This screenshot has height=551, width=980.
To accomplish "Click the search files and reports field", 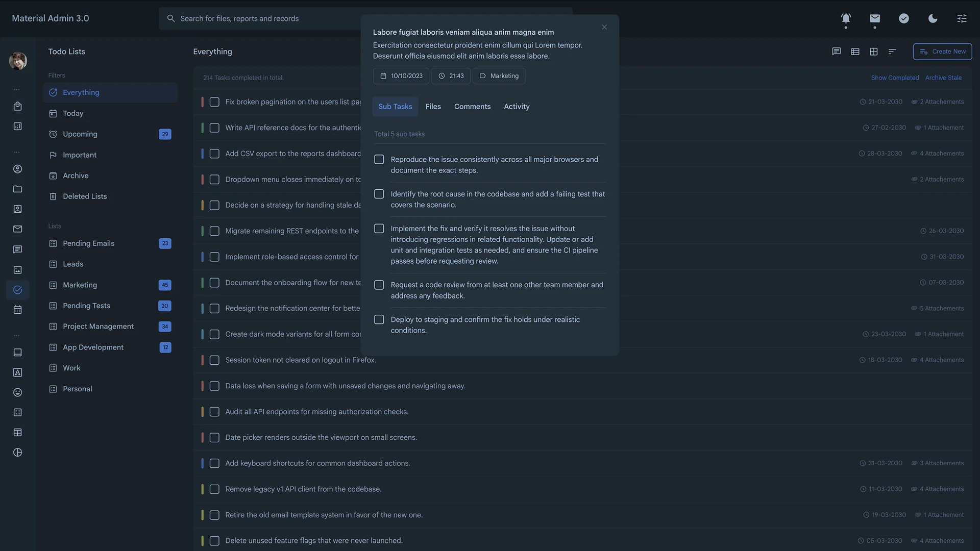I will point(365,18).
